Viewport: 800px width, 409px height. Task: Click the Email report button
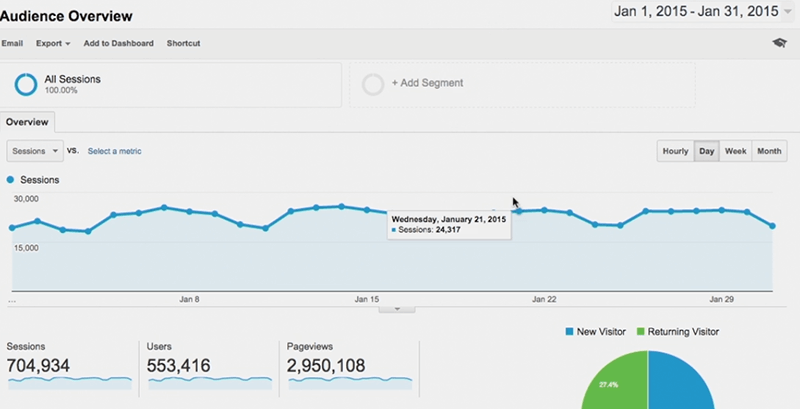click(12, 43)
